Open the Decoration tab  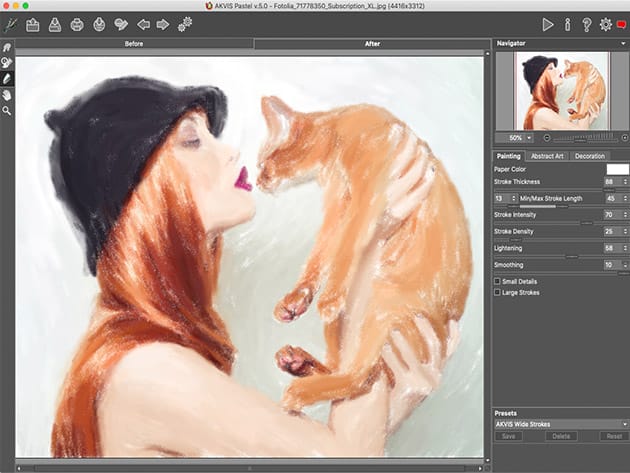590,156
